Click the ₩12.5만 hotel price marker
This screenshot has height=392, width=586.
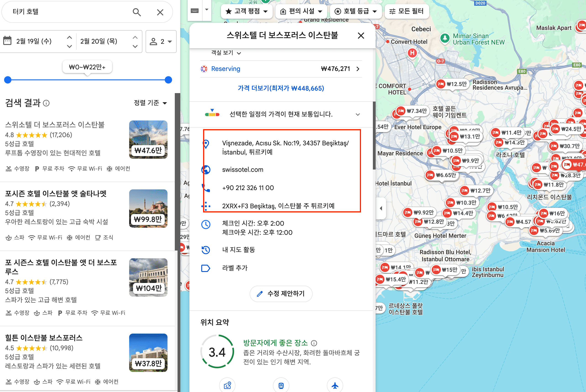pyautogui.click(x=452, y=84)
